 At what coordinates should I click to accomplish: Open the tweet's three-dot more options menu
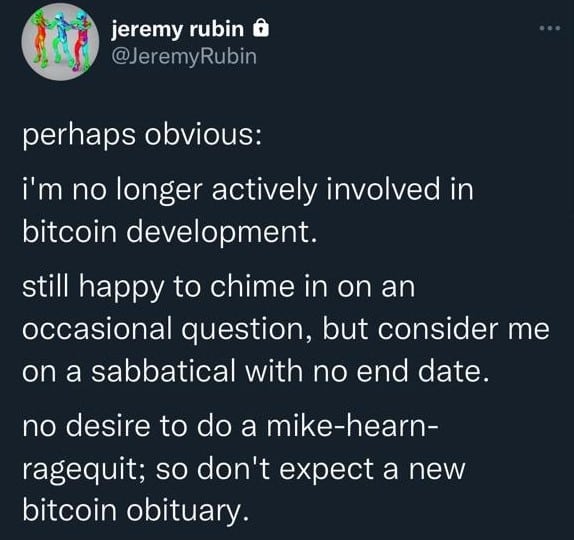pos(550,28)
